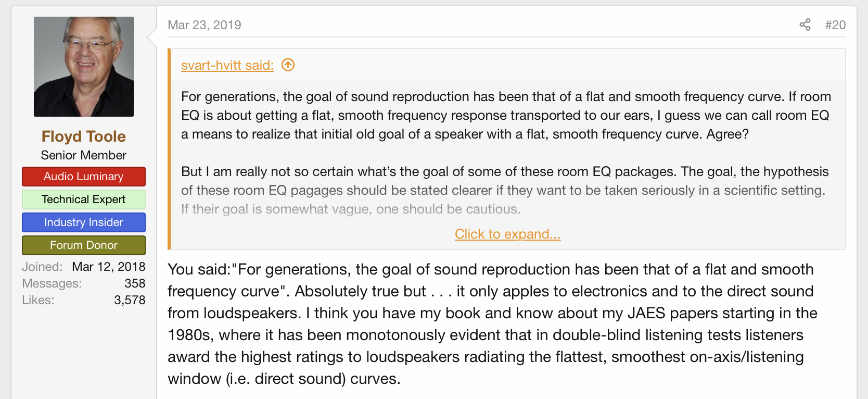This screenshot has width=868, height=399.
Task: Click the olive Forum Donor badge
Action: (x=84, y=245)
